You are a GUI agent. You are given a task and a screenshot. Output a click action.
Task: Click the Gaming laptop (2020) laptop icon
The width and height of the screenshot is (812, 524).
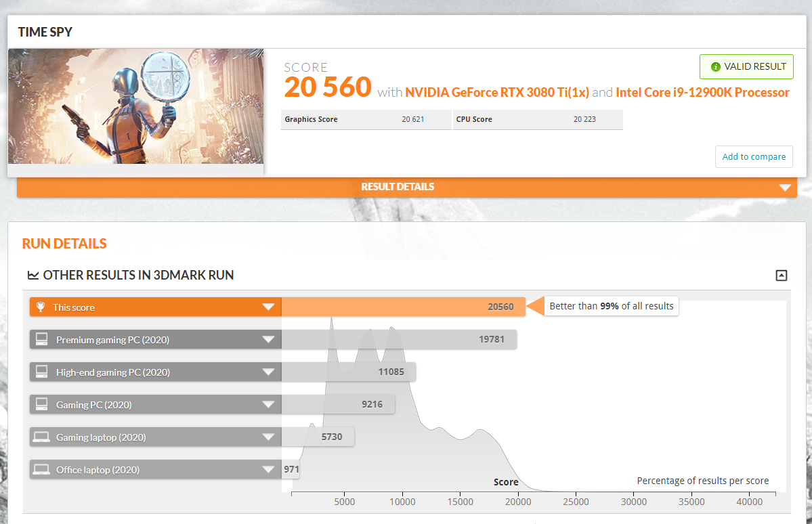point(42,437)
